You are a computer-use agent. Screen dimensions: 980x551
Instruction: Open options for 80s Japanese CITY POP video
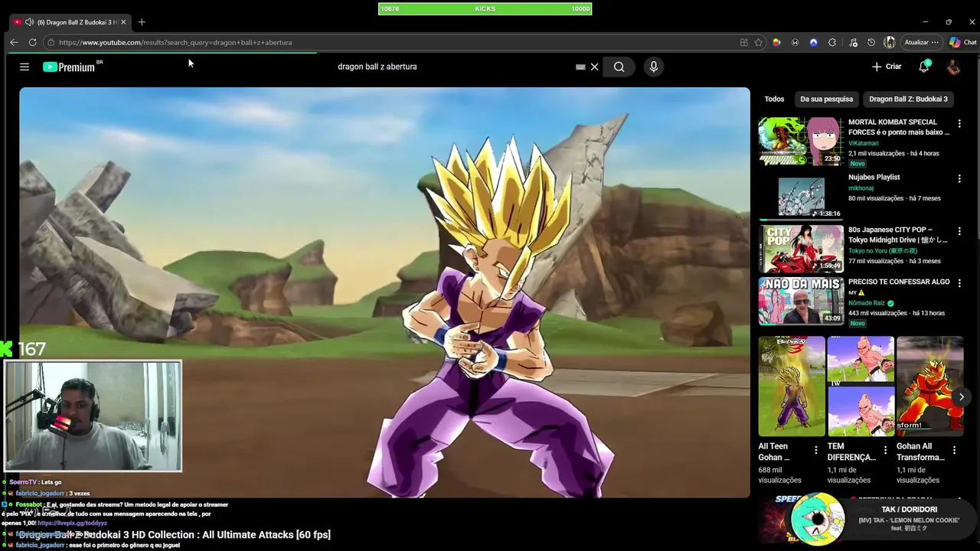click(959, 230)
